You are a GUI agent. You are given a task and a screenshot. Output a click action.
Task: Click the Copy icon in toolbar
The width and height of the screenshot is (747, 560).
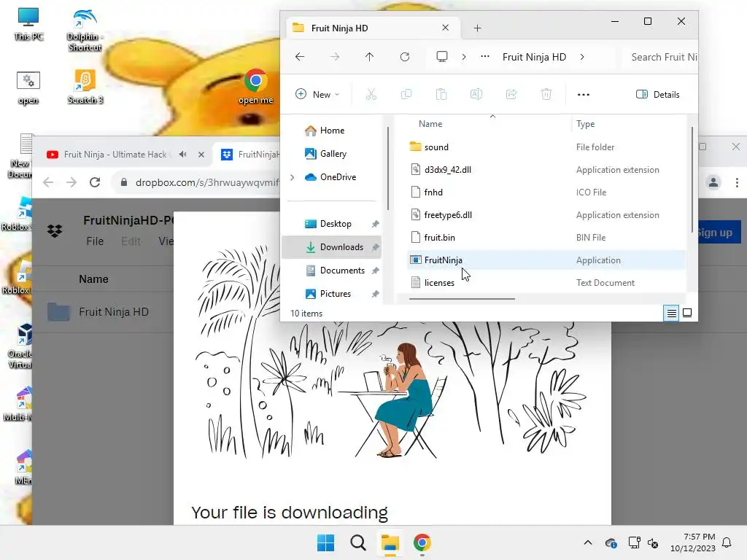coord(406,94)
